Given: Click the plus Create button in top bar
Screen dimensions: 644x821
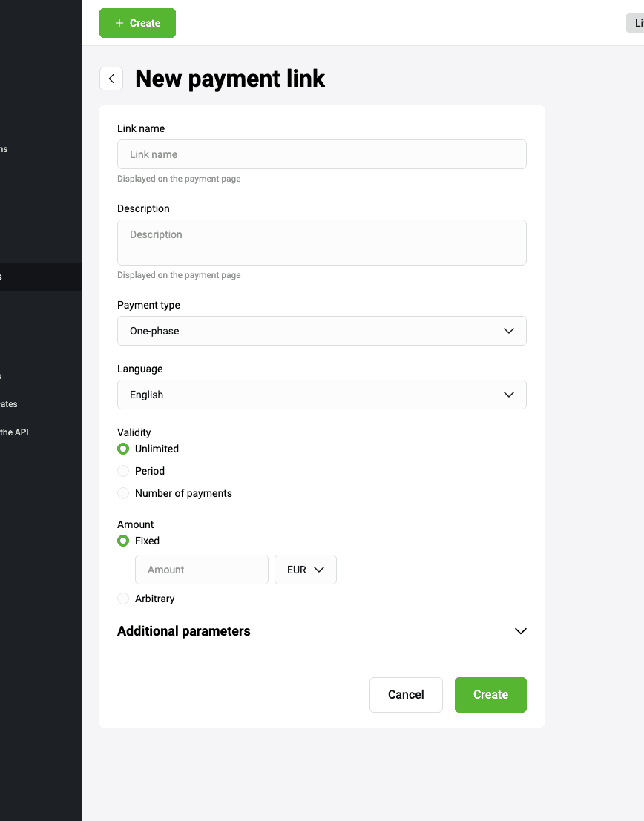Looking at the screenshot, I should coord(137,23).
